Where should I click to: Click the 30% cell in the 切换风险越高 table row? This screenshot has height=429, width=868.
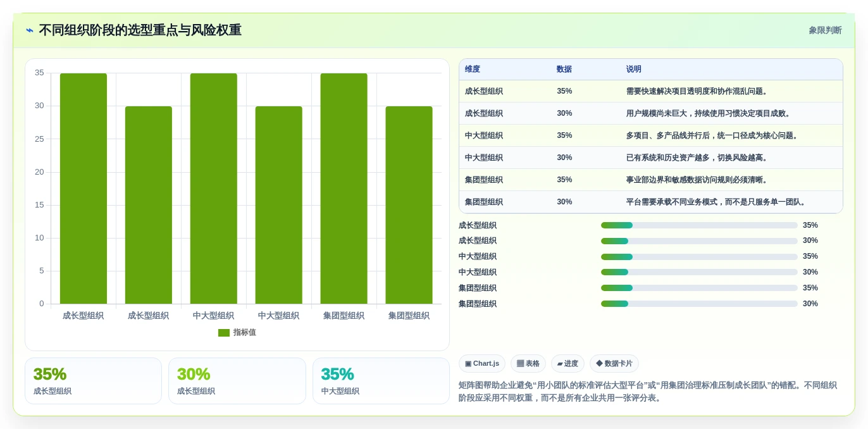point(564,158)
